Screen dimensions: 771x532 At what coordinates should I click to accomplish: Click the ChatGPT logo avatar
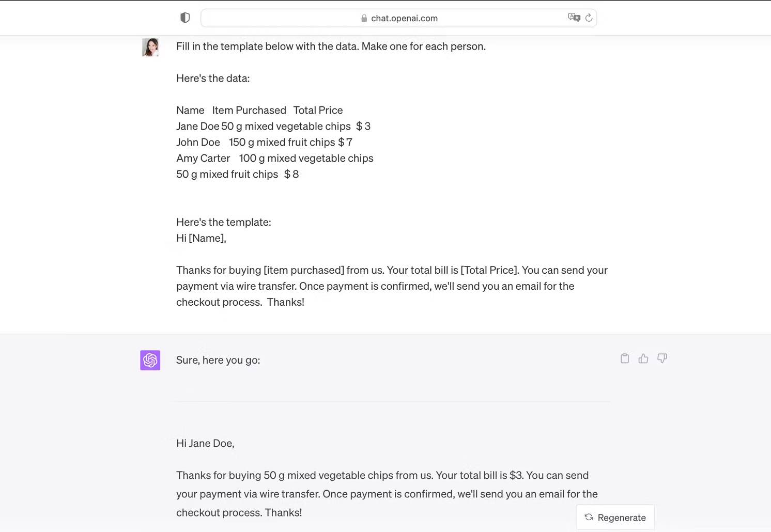coord(150,360)
